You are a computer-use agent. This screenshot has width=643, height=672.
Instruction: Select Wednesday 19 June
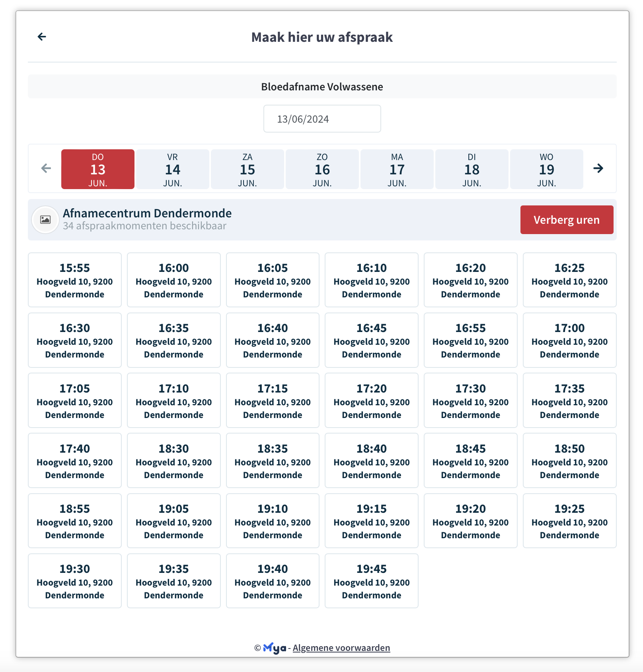click(546, 169)
